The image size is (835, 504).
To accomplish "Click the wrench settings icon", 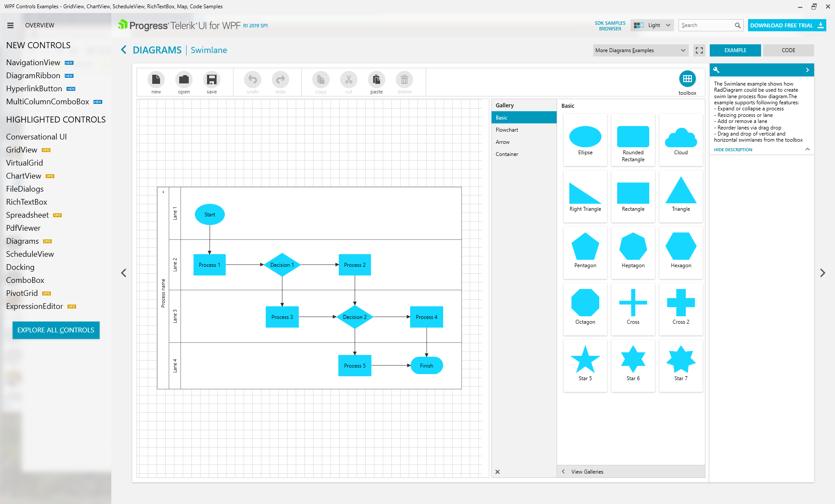I will point(716,70).
